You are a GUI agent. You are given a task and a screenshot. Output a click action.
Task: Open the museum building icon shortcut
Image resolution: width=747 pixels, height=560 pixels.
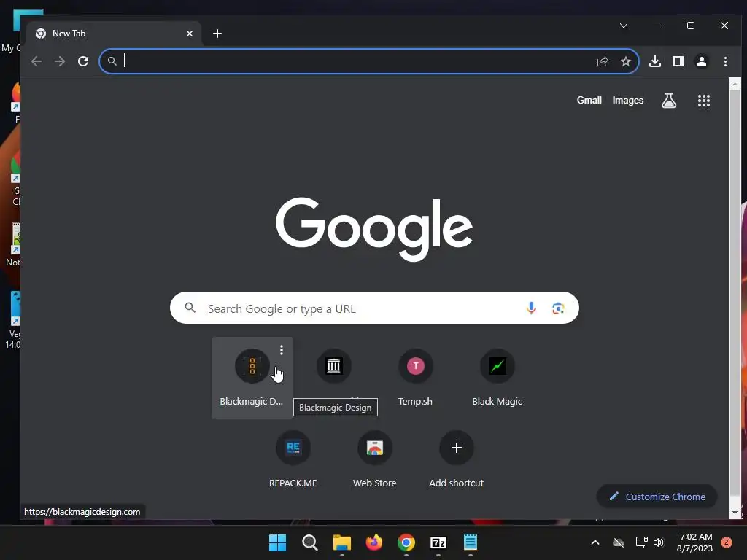pyautogui.click(x=333, y=366)
